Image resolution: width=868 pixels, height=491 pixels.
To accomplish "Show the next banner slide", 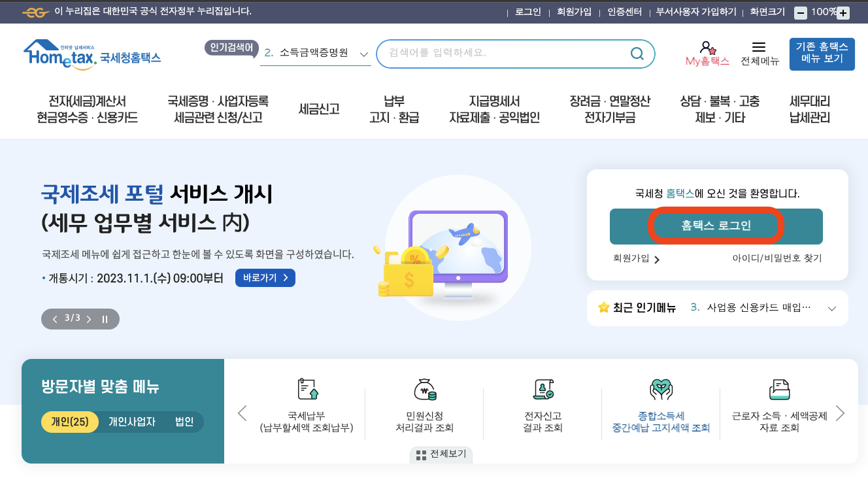I will tap(88, 319).
